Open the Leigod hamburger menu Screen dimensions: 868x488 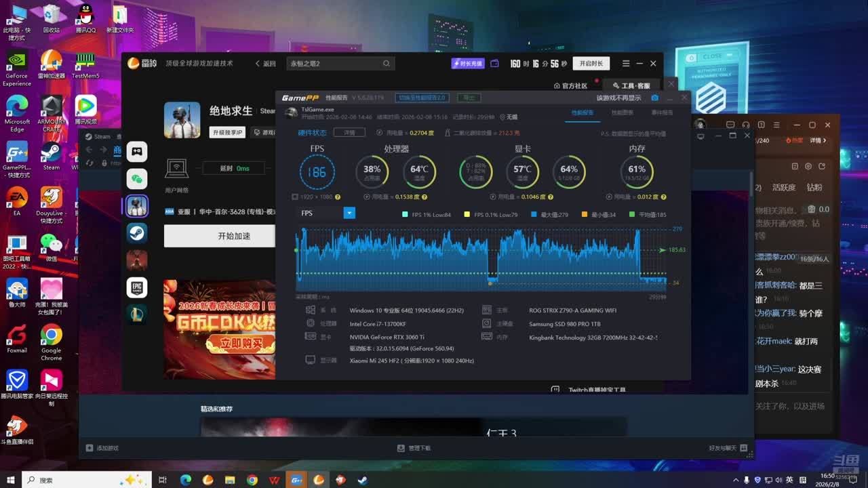click(626, 64)
